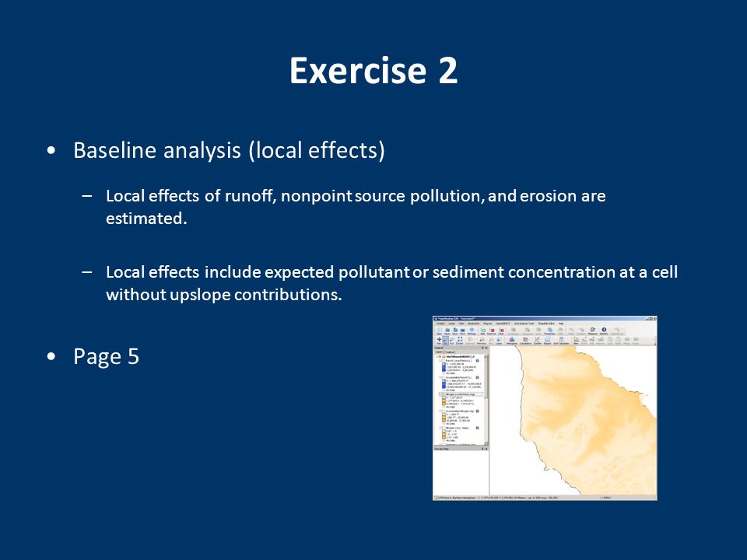The width and height of the screenshot is (747, 560).
Task: Open the Histogram tool
Action: pyautogui.click(x=512, y=341)
